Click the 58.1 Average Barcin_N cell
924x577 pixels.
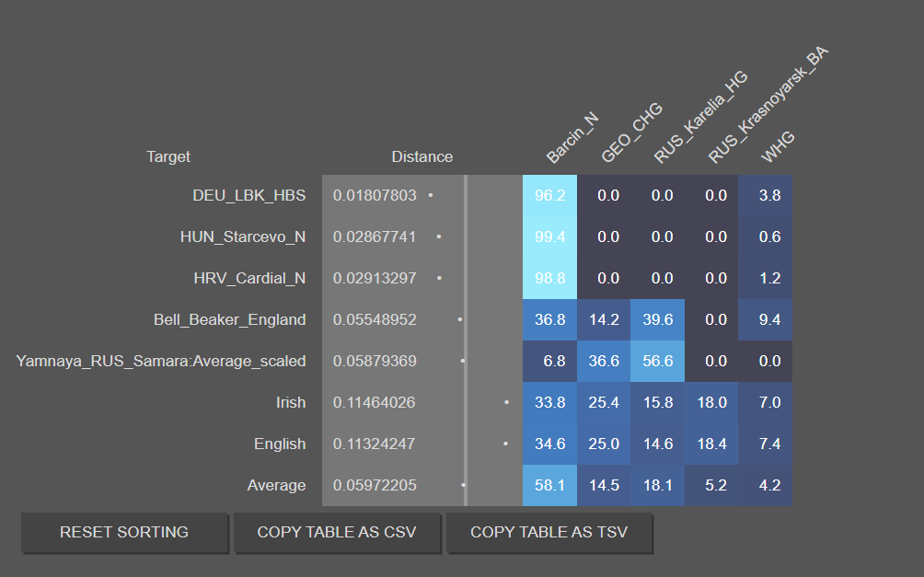549,485
